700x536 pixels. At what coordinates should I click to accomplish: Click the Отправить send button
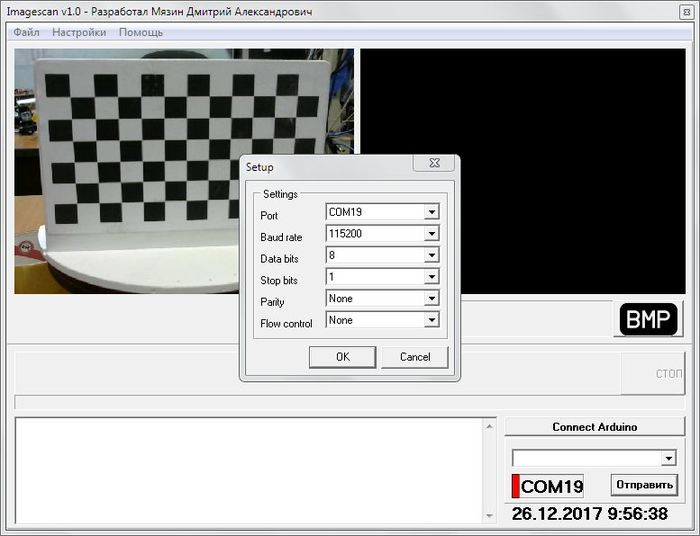coord(644,485)
